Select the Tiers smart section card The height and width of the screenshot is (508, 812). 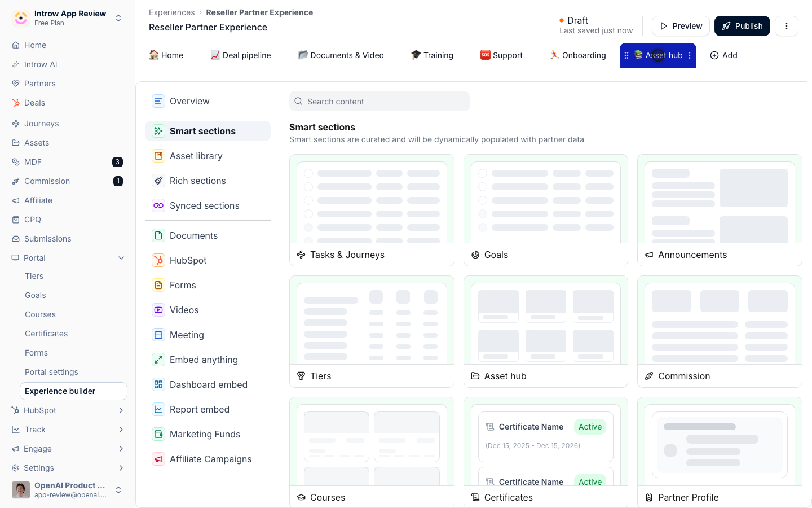point(372,331)
